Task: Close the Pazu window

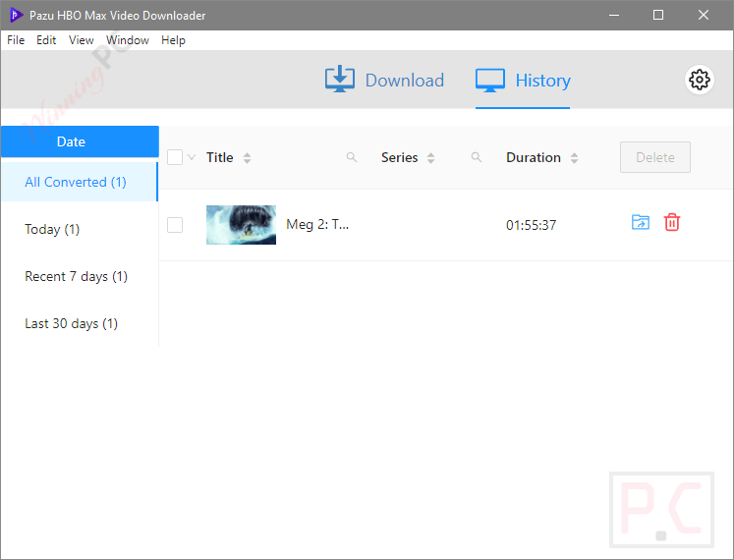Action: (x=704, y=15)
